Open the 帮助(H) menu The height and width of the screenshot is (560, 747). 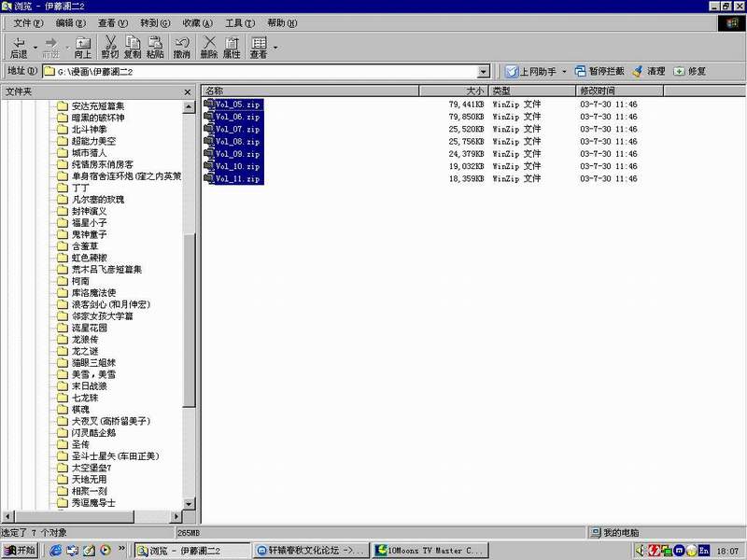282,22
